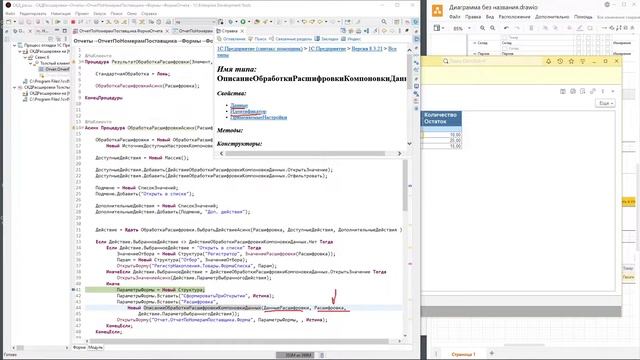Screen dimensions: 640x360
Task: Select Страница 1 page tab in draw.io
Action: [x=463, y=354]
